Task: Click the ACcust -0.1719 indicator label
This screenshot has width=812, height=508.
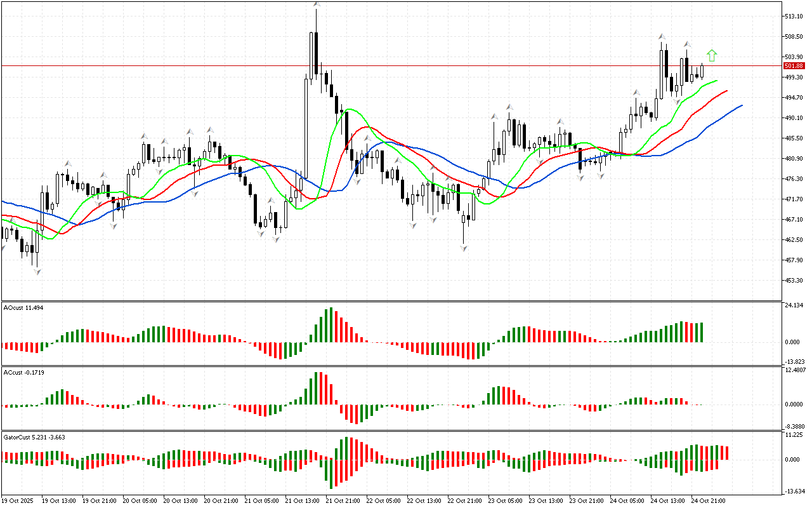Action: coord(23,371)
